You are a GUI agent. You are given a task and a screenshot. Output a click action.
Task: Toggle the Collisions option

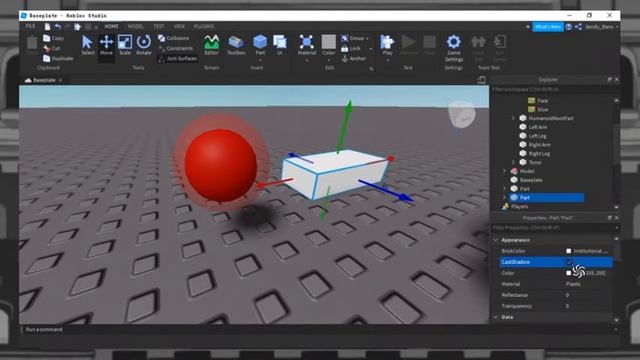click(173, 38)
